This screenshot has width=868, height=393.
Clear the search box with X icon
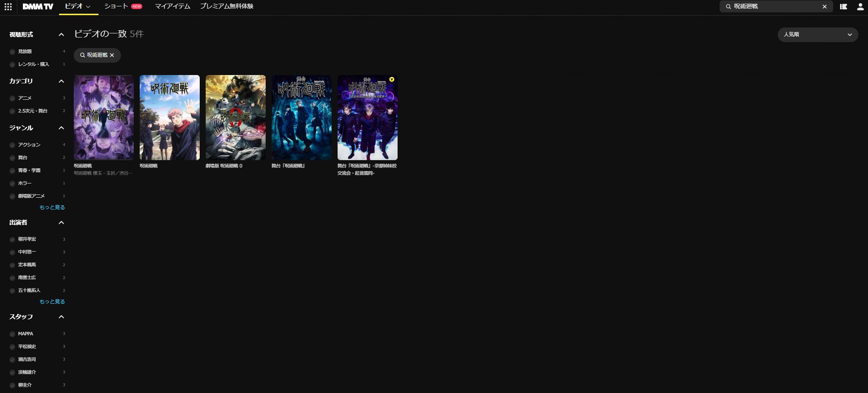824,6
